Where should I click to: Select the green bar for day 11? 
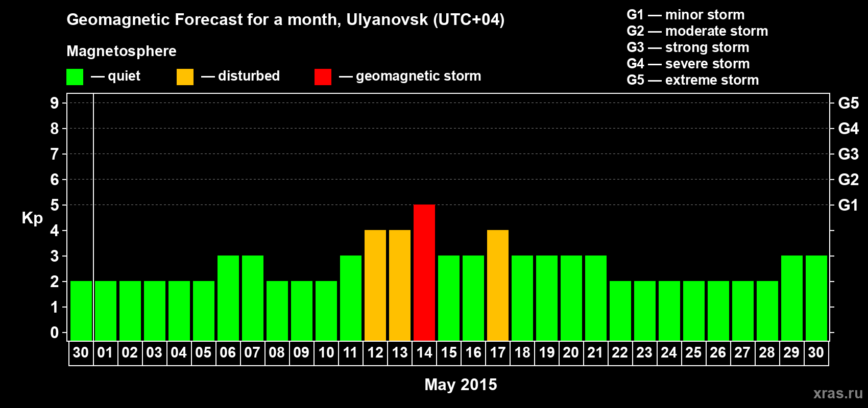[351, 298]
